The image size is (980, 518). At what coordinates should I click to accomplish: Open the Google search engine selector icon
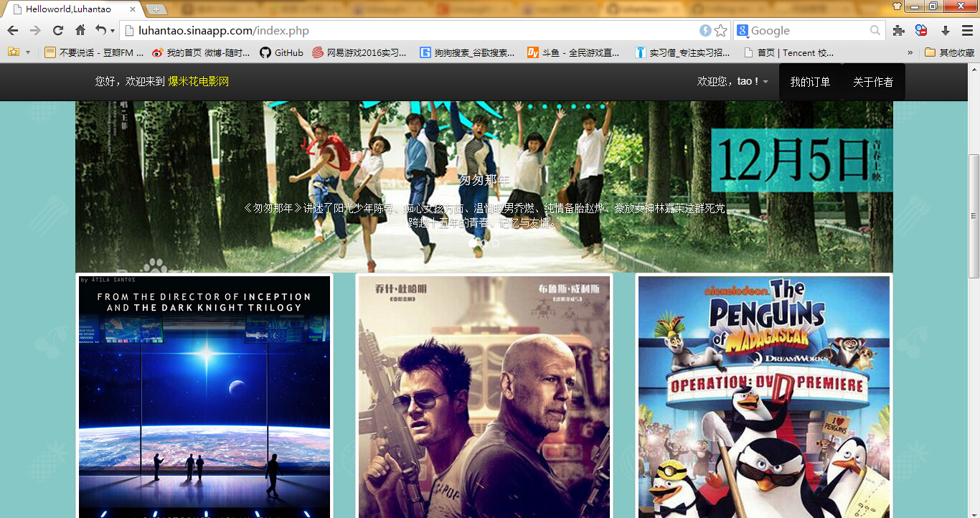tap(743, 31)
